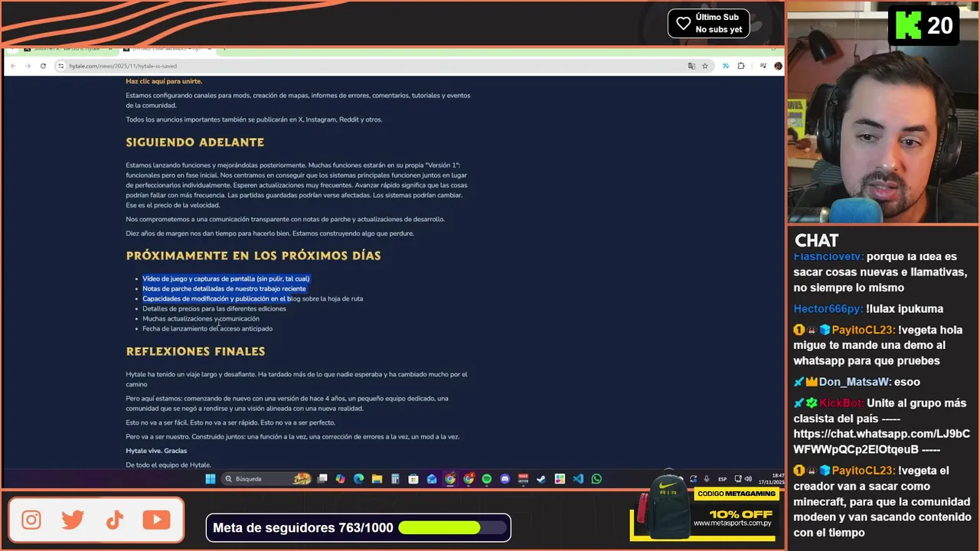Click 'Vídeo de juego y capturas de pantalla' item
The width and height of the screenshot is (980, 551).
coord(226,279)
